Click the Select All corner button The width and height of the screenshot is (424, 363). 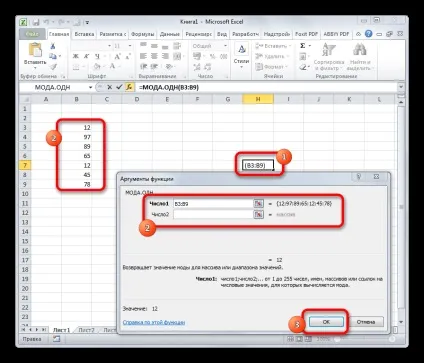tap(25, 99)
